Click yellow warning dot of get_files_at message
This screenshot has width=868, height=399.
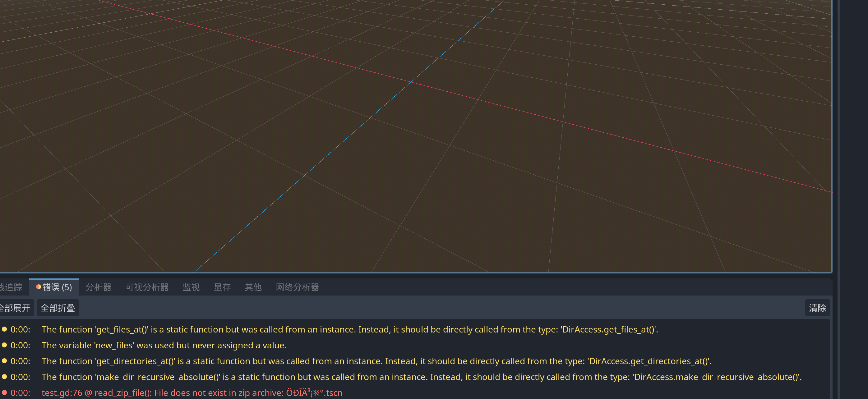(x=4, y=329)
